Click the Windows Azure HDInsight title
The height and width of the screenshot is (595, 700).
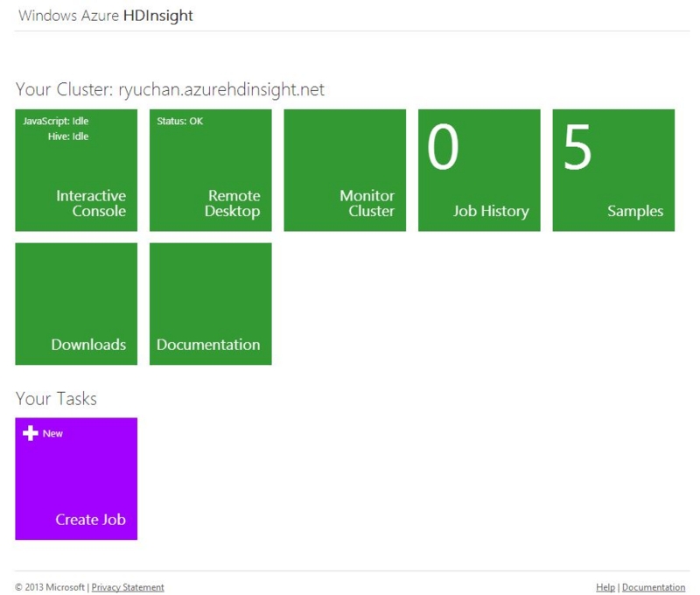tap(106, 16)
